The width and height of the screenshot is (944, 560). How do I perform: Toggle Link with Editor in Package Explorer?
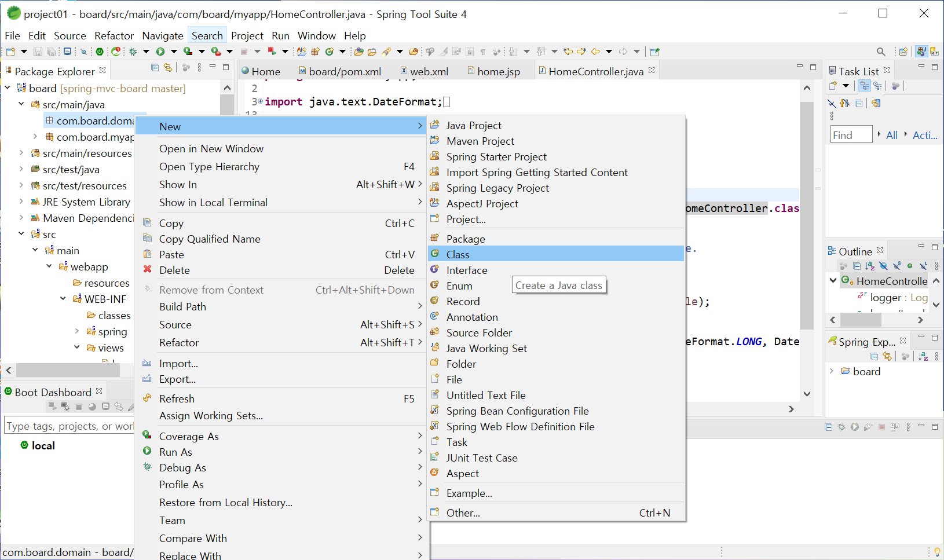168,68
